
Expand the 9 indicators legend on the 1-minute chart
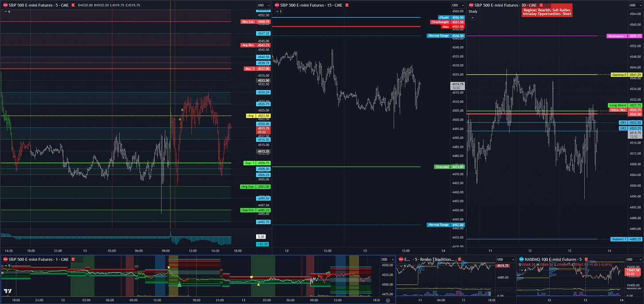[7, 266]
